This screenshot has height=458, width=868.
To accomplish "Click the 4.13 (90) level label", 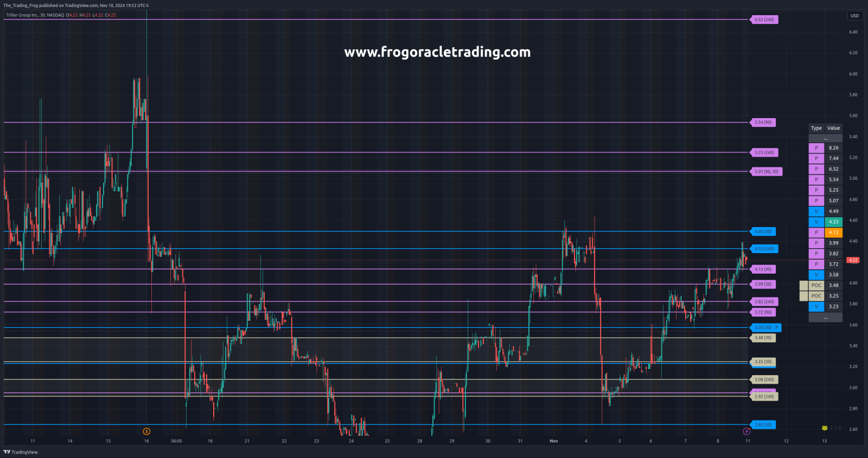I will coord(763,269).
